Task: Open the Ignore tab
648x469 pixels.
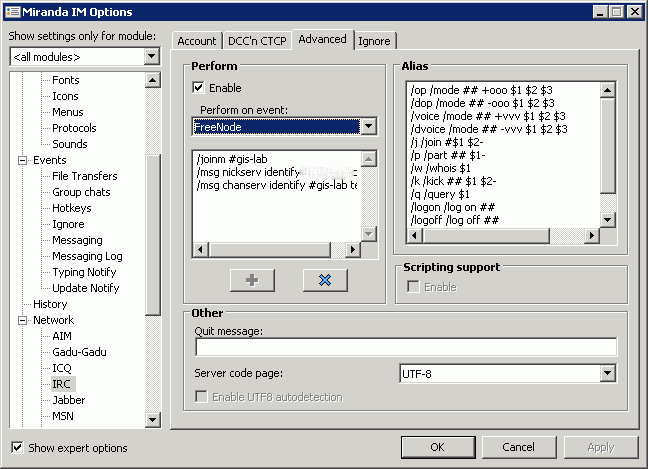Action: pyautogui.click(x=374, y=41)
